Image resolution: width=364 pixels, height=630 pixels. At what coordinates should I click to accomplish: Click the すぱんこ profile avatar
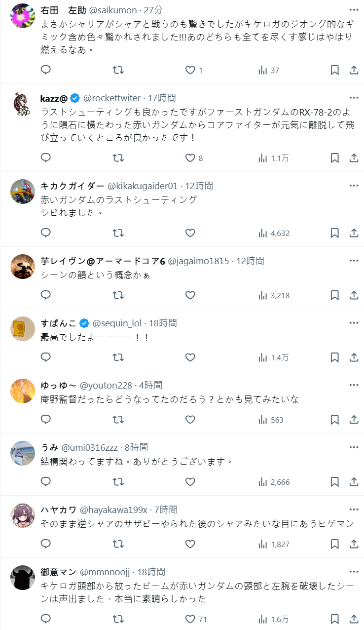tap(23, 329)
